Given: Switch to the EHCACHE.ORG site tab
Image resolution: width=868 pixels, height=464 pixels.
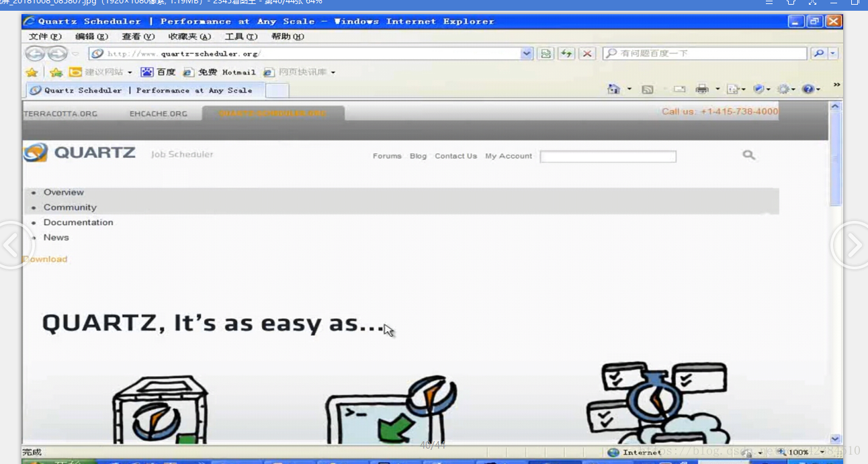Looking at the screenshot, I should click(159, 113).
